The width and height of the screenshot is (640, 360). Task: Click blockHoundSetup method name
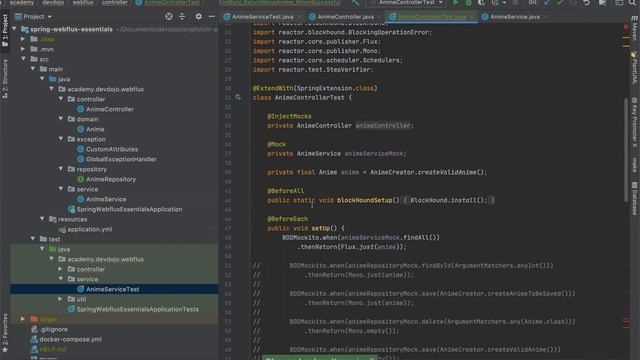(x=364, y=200)
